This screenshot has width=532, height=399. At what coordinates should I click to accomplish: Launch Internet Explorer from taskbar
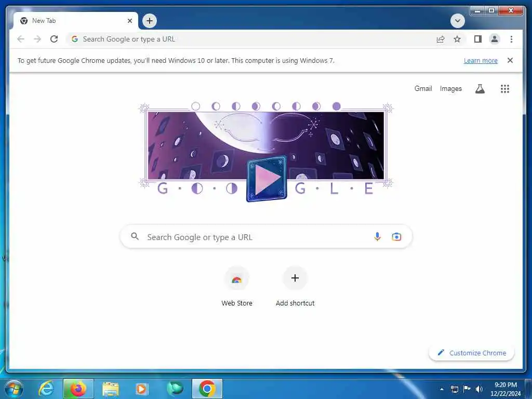click(x=46, y=389)
